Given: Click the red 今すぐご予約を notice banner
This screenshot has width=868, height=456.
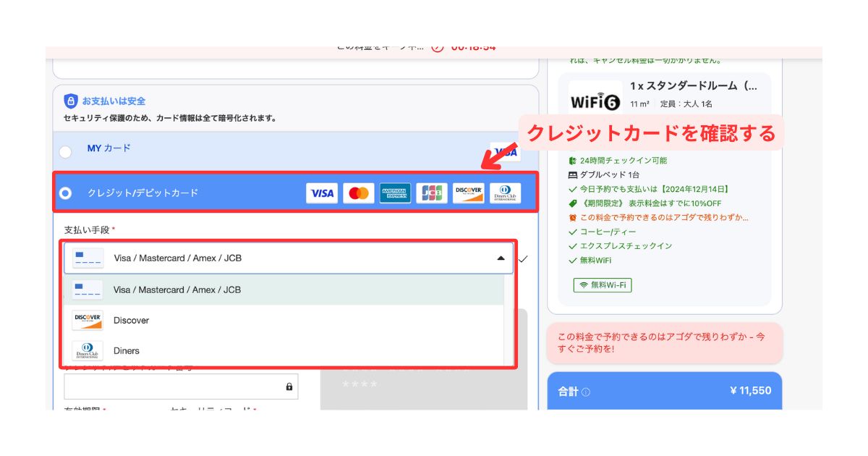Looking at the screenshot, I should point(665,343).
